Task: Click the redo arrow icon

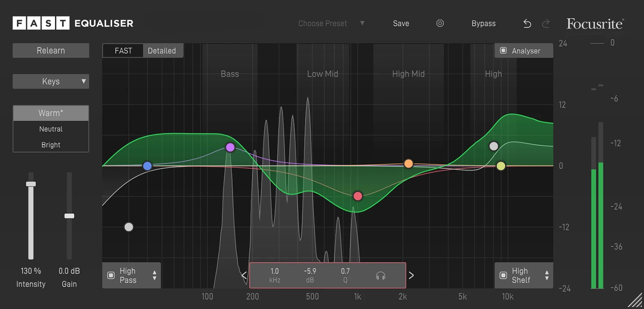Action: 546,24
